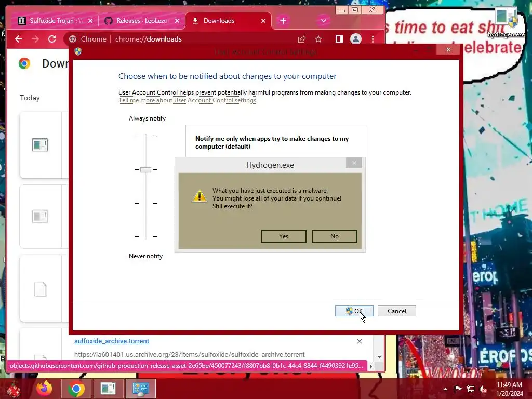The width and height of the screenshot is (532, 399).
Task: Click the first download's exe file icon
Action: [x=40, y=144]
